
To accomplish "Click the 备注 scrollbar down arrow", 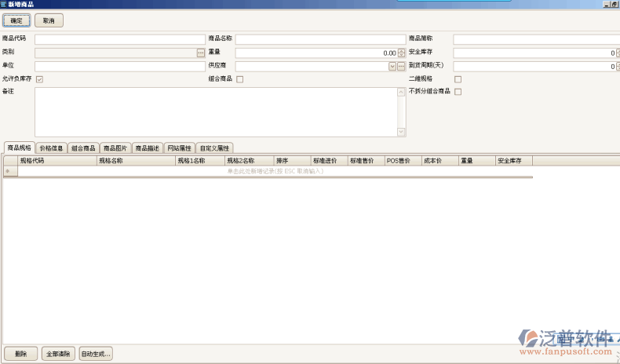I will [401, 132].
